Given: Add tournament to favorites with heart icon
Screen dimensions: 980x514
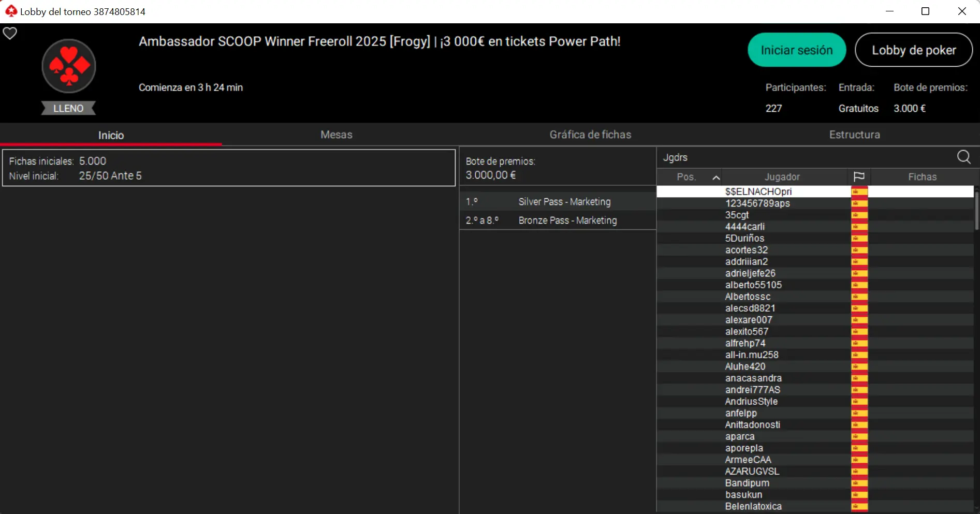Looking at the screenshot, I should (10, 34).
